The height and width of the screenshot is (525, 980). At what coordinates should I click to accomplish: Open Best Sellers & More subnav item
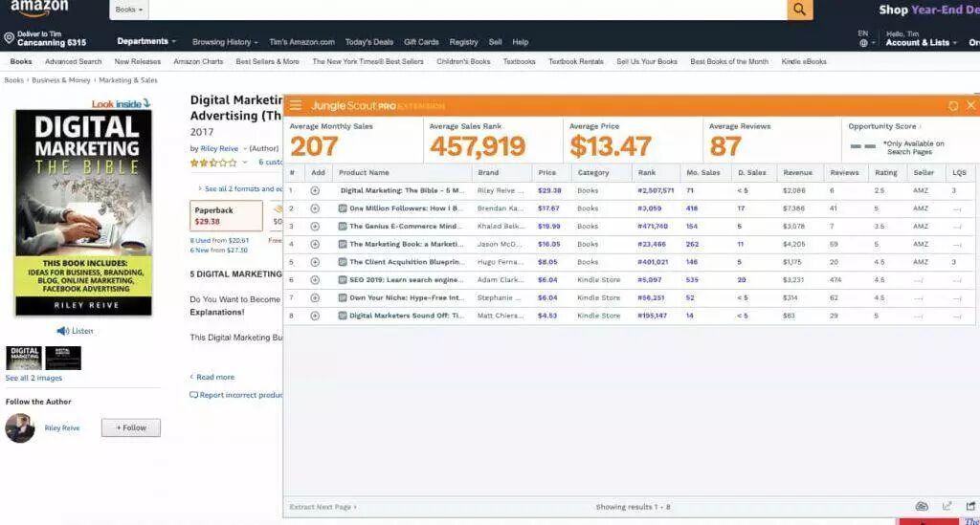[268, 62]
